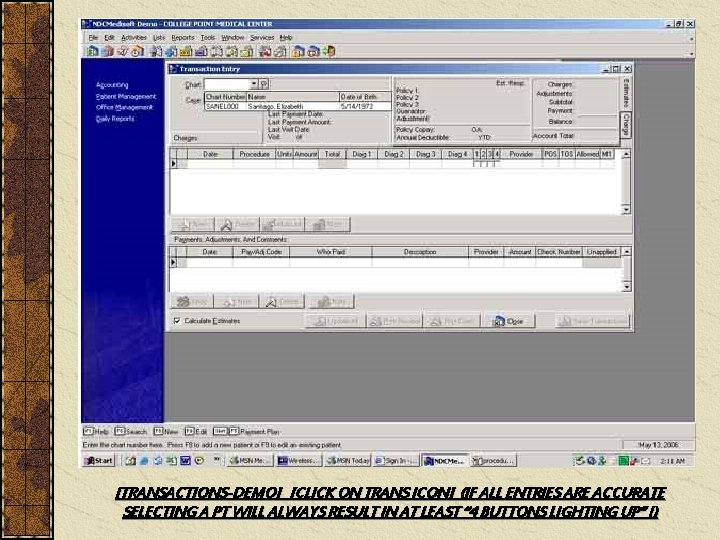Switch to the Estimates side tab
The height and width of the screenshot is (540, 720).
coord(625,93)
